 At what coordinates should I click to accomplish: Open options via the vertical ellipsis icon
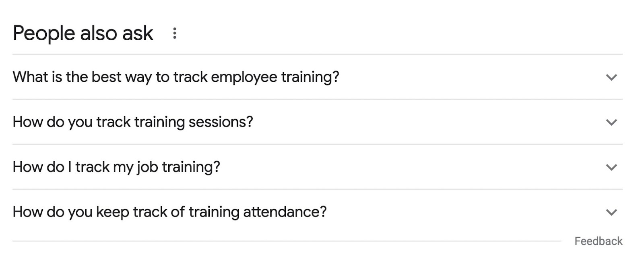click(175, 33)
